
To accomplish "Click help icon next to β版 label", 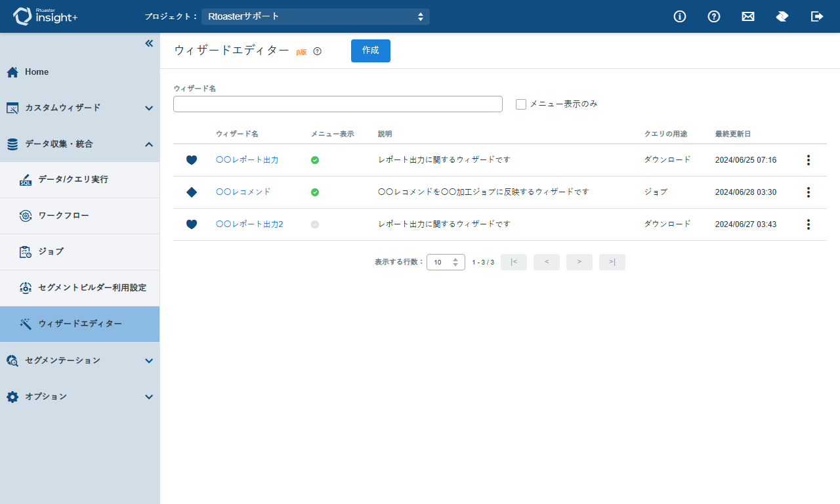I will pyautogui.click(x=318, y=51).
